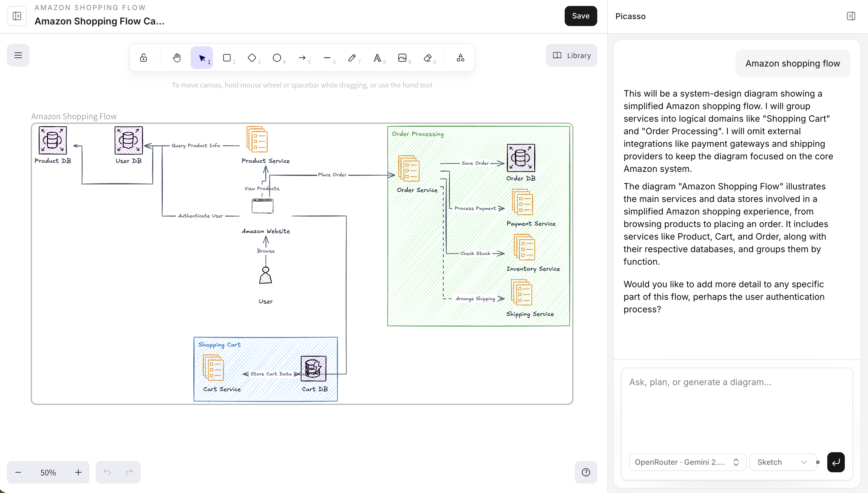This screenshot has height=493, width=868.
Task: Select the 'Process Payment' arrow label
Action: pos(475,208)
